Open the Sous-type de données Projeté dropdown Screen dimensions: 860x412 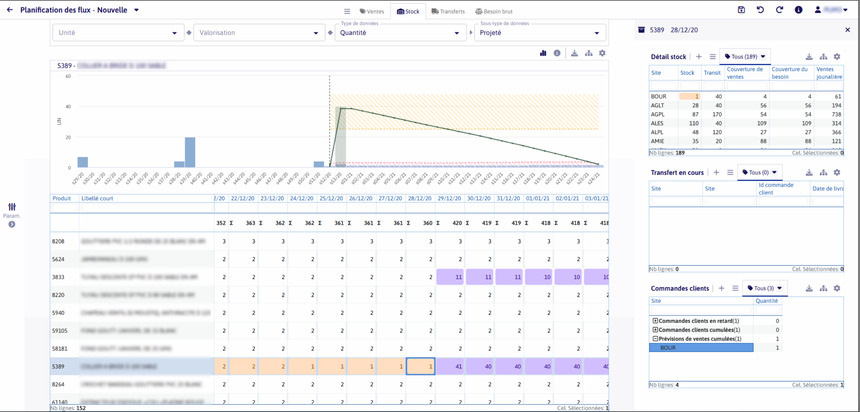(x=540, y=33)
